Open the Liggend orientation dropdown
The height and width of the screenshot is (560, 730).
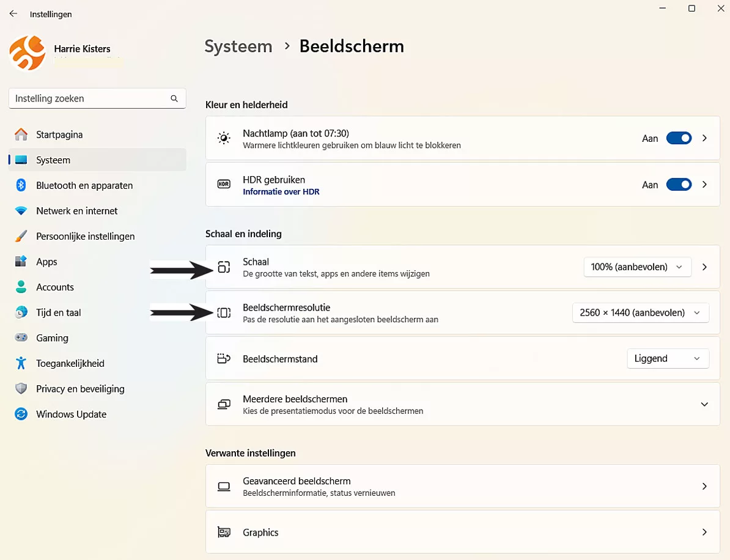668,358
